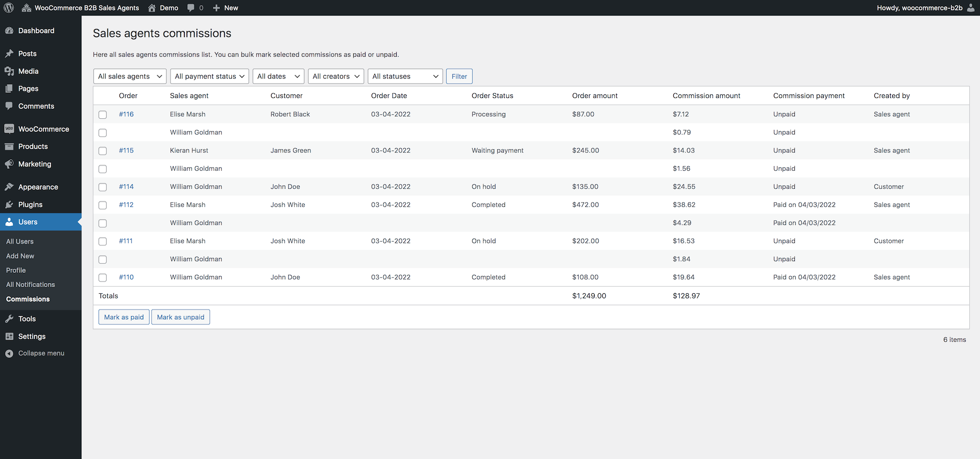This screenshot has width=980, height=459.
Task: Click the Mark as paid button
Action: (x=124, y=317)
